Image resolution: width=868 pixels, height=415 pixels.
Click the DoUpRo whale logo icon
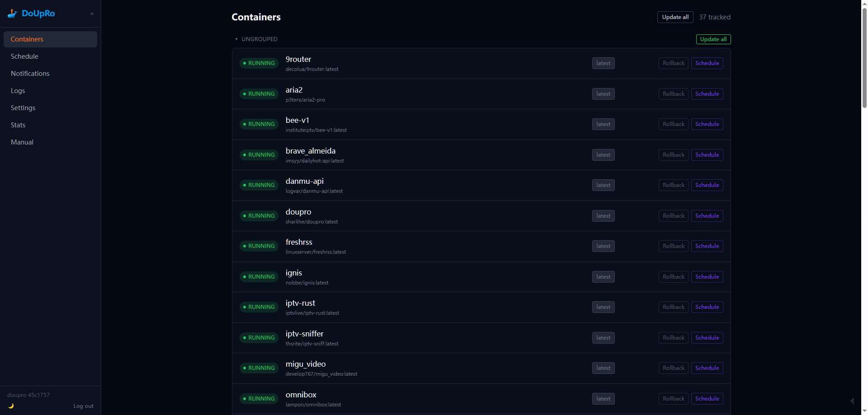[x=12, y=14]
